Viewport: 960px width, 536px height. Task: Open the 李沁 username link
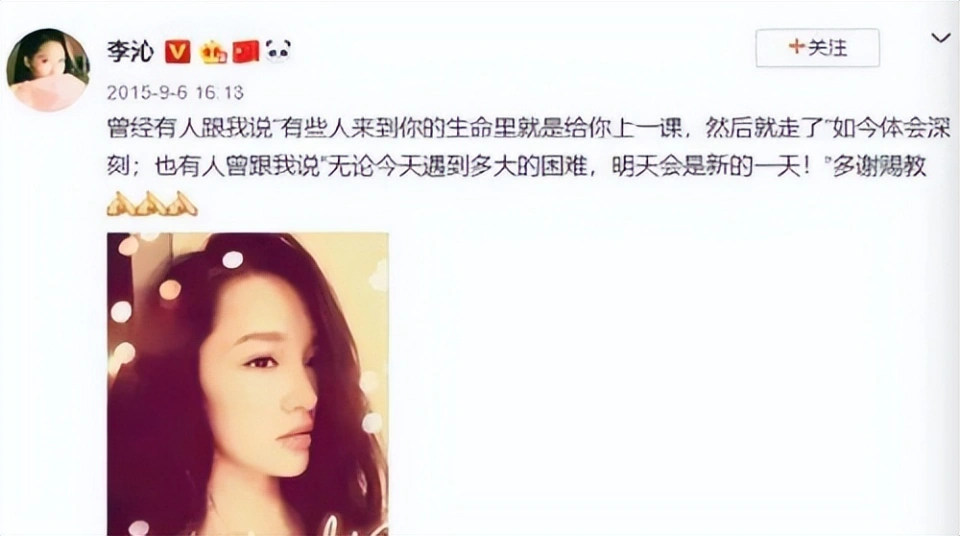pos(130,51)
